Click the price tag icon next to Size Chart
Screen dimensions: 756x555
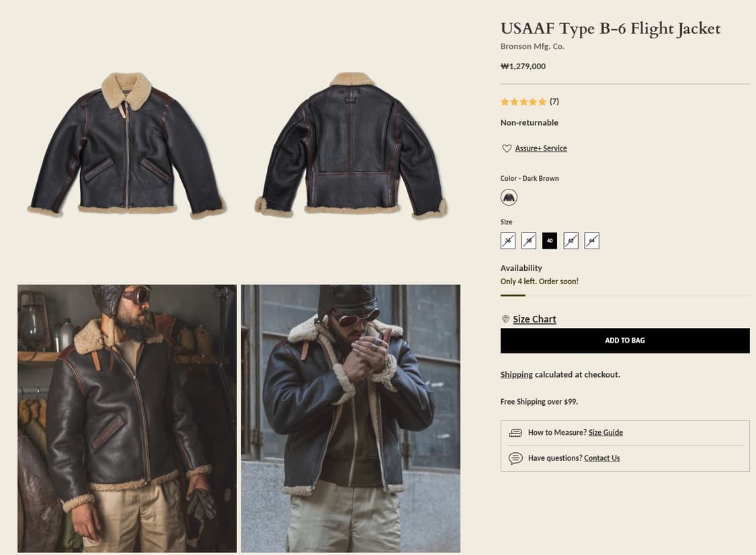(505, 318)
